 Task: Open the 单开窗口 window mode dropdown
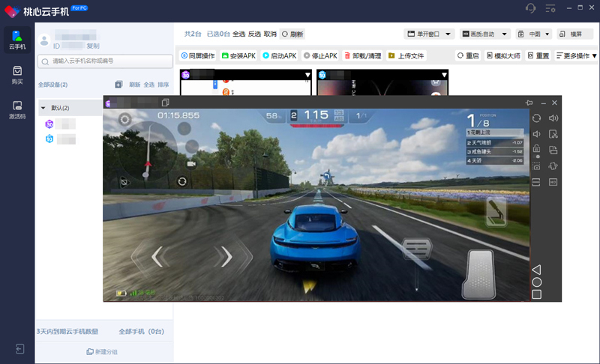[x=429, y=34]
